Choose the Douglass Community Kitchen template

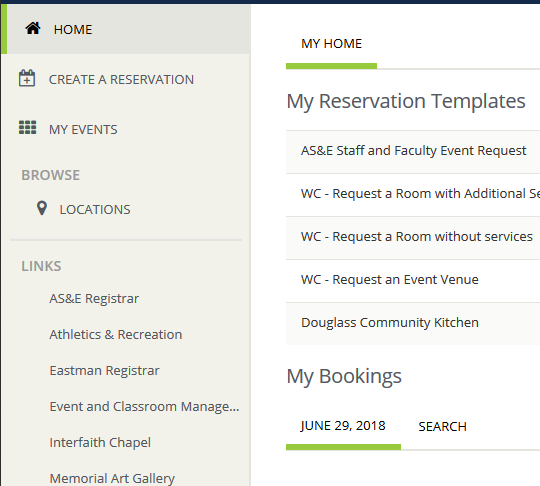413,323
